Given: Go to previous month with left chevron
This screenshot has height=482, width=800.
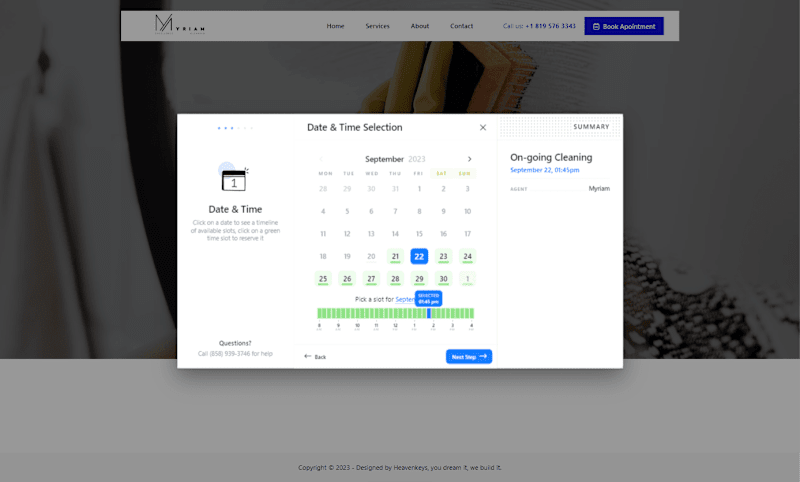Looking at the screenshot, I should [x=321, y=159].
